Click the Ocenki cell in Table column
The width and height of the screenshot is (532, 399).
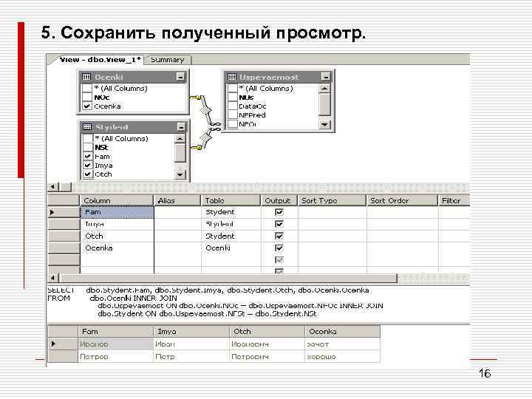pyautogui.click(x=231, y=248)
